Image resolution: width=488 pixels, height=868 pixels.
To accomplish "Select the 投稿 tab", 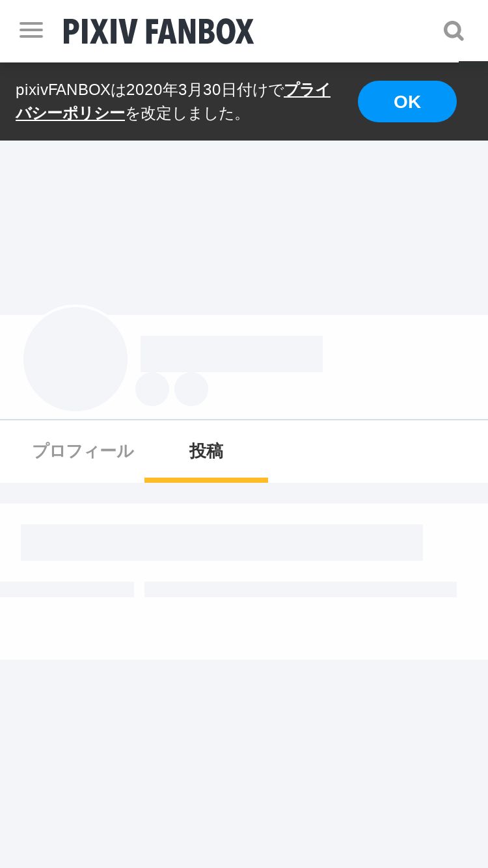I will point(206,451).
